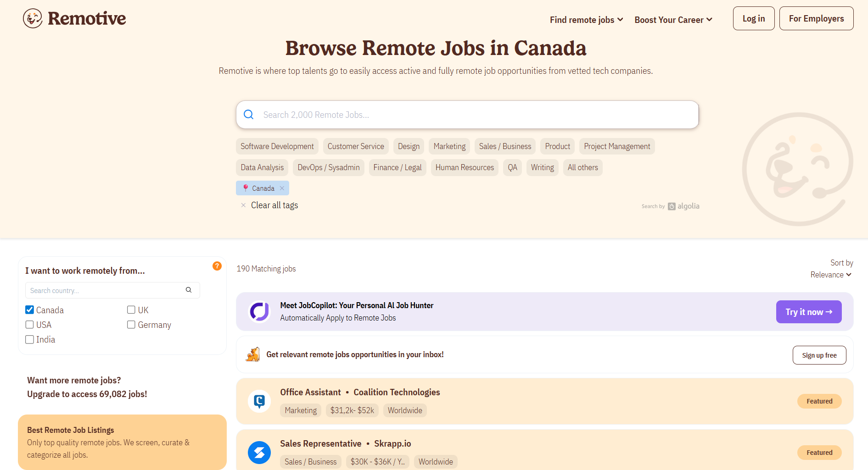The width and height of the screenshot is (868, 470).
Task: Click the Marketing tag on Office Assistant job
Action: pos(301,410)
